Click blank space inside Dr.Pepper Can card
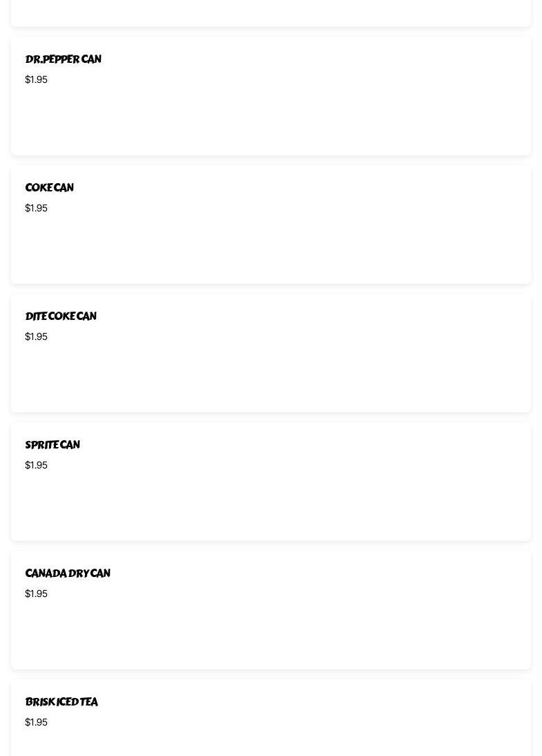The width and height of the screenshot is (542, 756). tap(276, 117)
